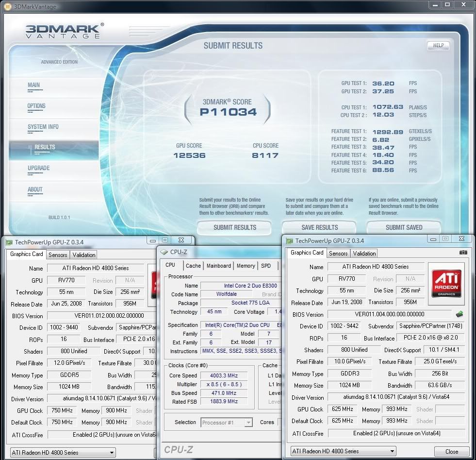This screenshot has height=460, width=476.
Task: Open GPU selector dropdown in right GPU-Z
Action: (x=344, y=451)
